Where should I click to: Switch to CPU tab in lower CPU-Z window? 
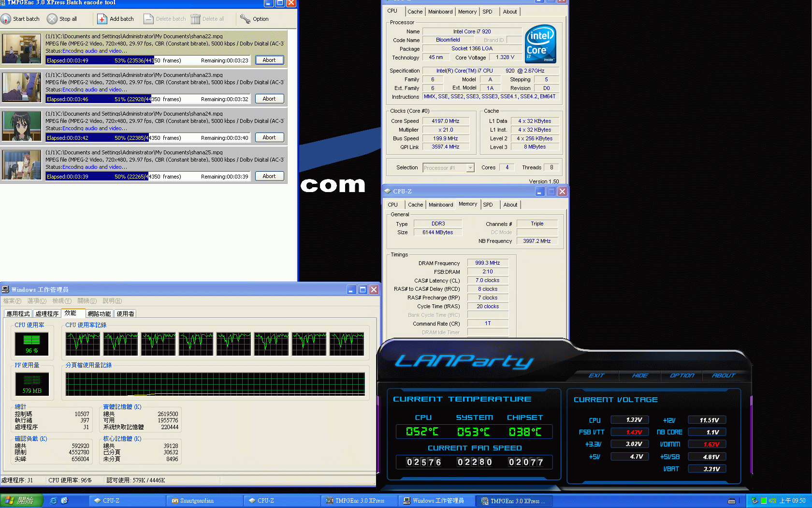pos(393,205)
